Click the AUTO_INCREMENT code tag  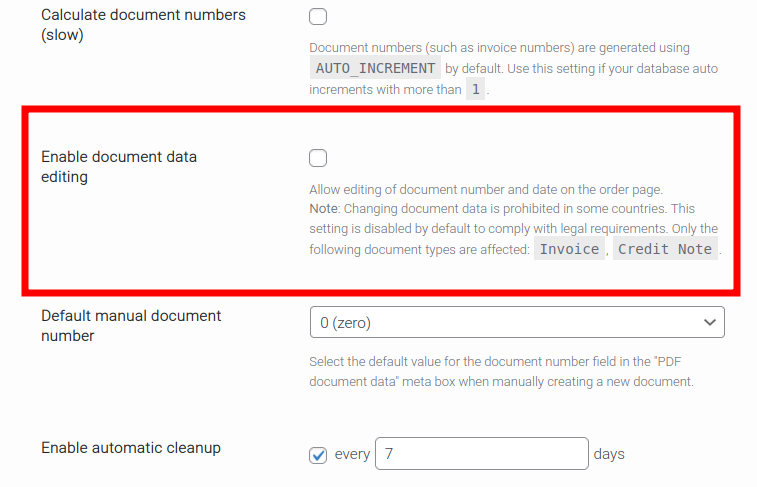click(375, 68)
